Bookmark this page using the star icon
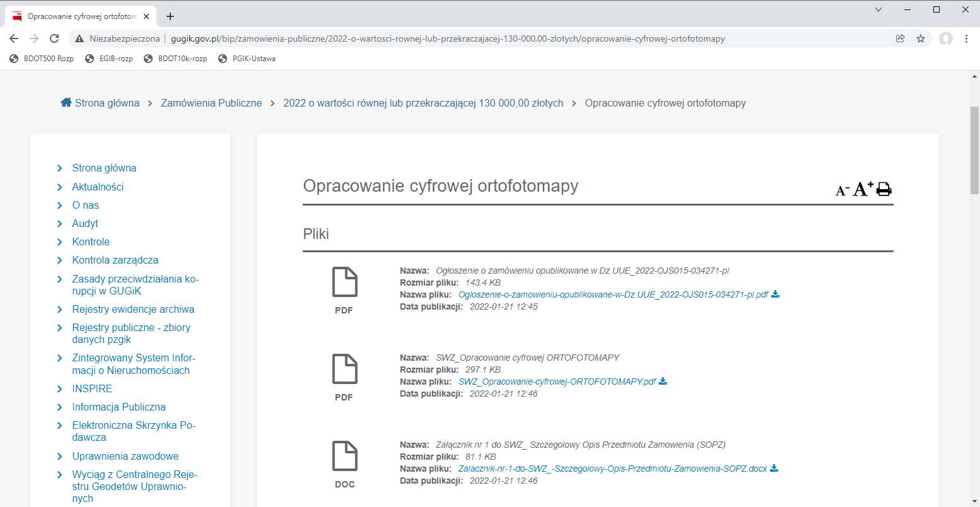Image resolution: width=980 pixels, height=507 pixels. coord(921,38)
